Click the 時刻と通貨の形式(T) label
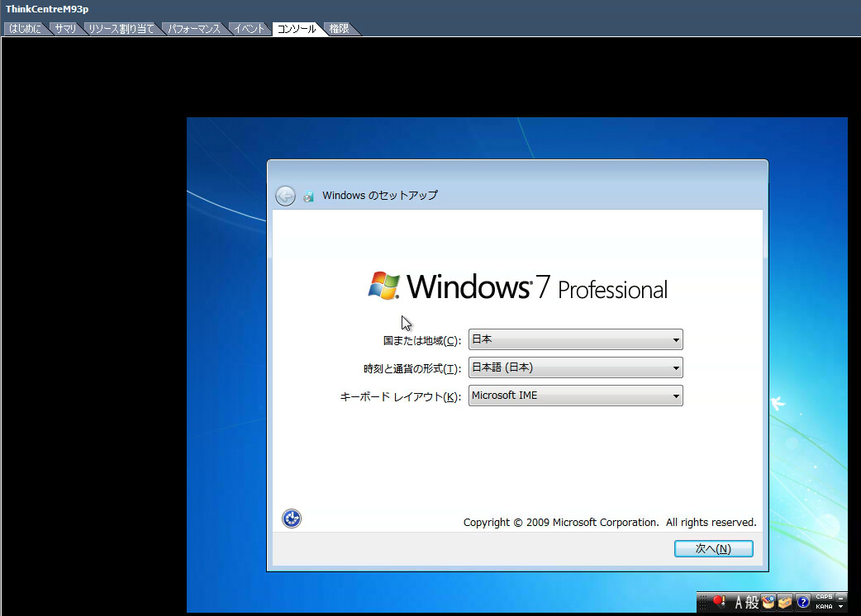Screen dimensions: 861x616 pyautogui.click(x=411, y=368)
